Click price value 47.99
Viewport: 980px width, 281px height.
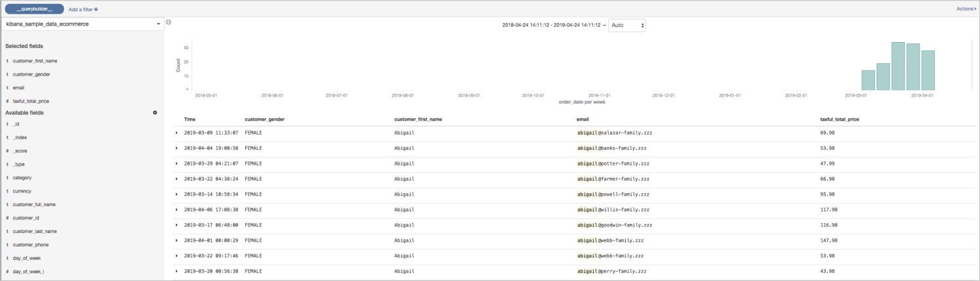click(x=827, y=163)
